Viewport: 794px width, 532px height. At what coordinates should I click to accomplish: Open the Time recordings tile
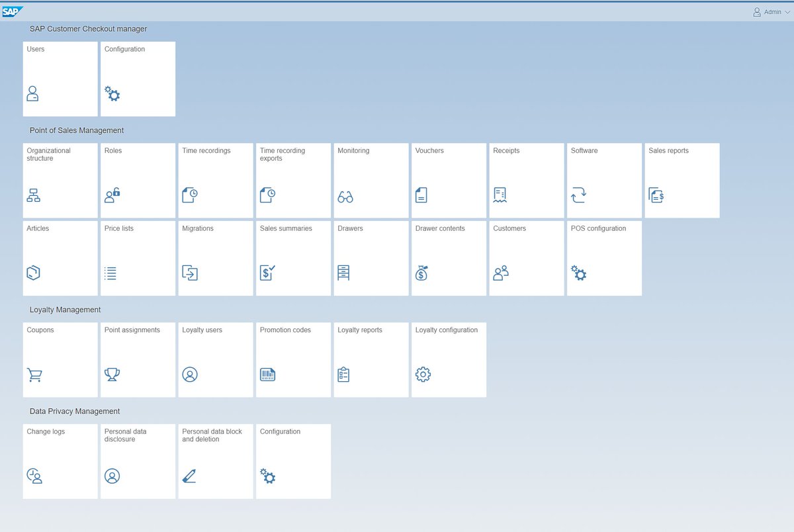click(216, 181)
